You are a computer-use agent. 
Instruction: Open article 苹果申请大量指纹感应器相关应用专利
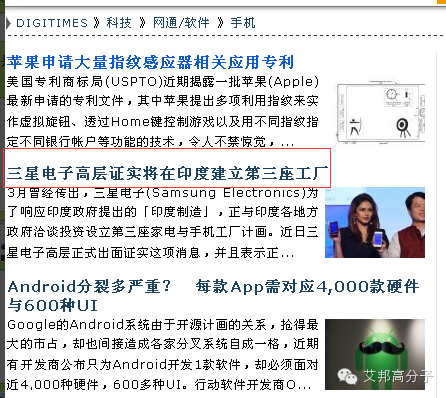click(150, 62)
